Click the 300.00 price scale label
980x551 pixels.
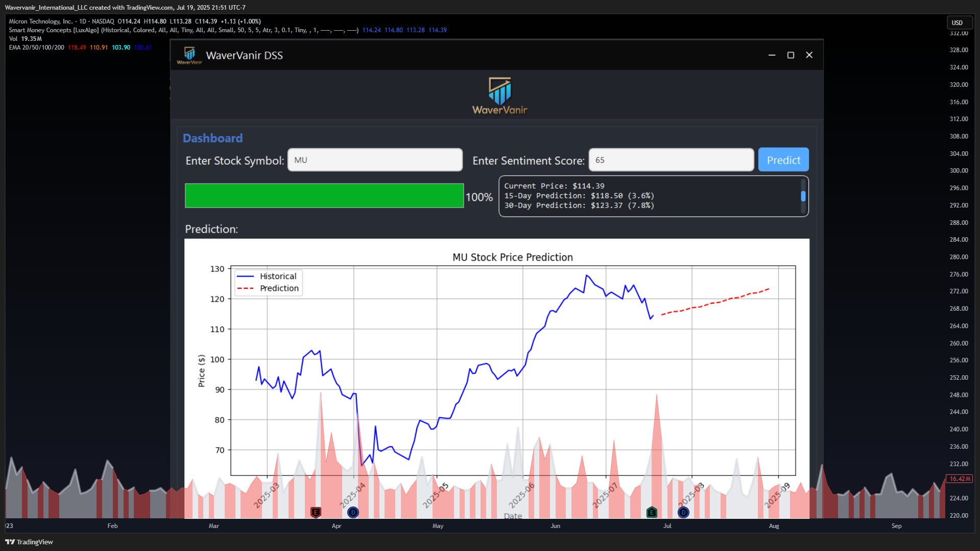click(x=959, y=171)
